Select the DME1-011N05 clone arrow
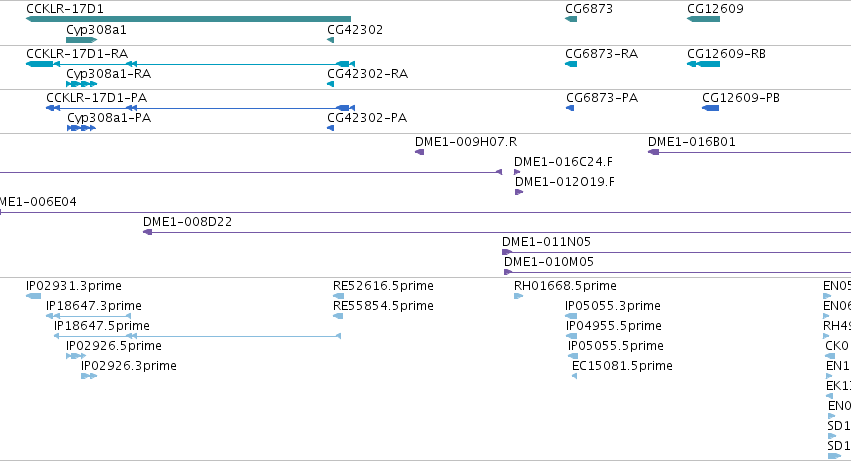The width and height of the screenshot is (851, 461). click(507, 252)
